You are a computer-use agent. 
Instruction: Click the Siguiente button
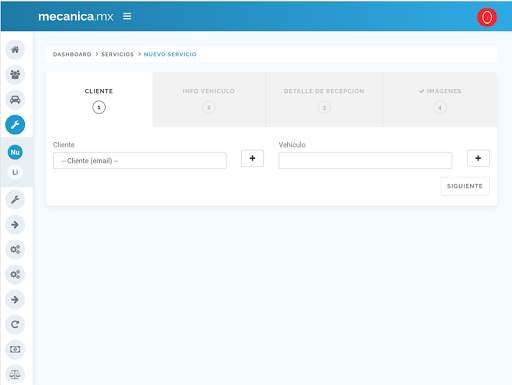tap(465, 186)
